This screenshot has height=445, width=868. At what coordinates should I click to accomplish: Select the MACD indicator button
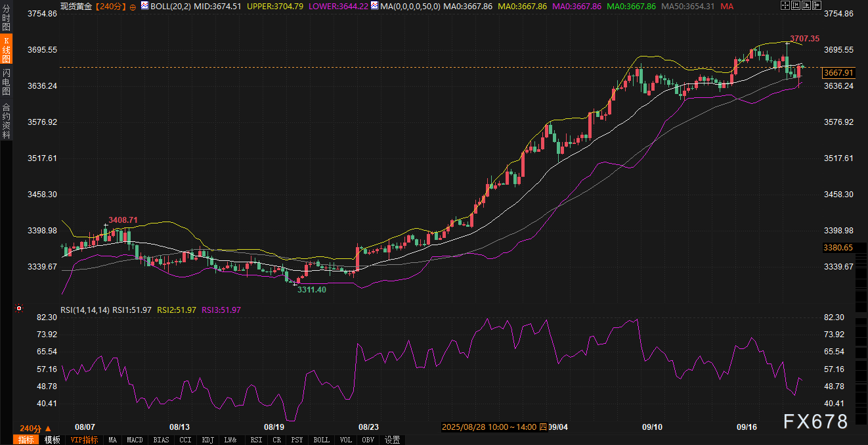pos(135,440)
